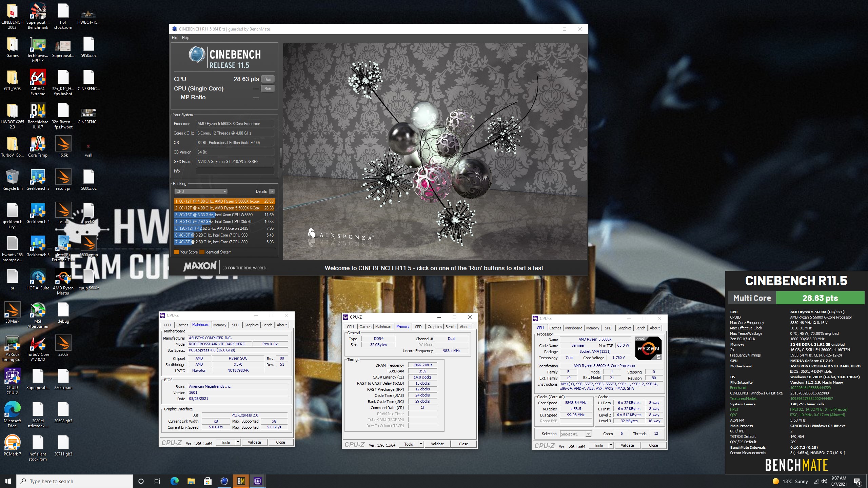This screenshot has width=868, height=488.
Task: Run the CPU (Single Core) test
Action: pyautogui.click(x=268, y=89)
